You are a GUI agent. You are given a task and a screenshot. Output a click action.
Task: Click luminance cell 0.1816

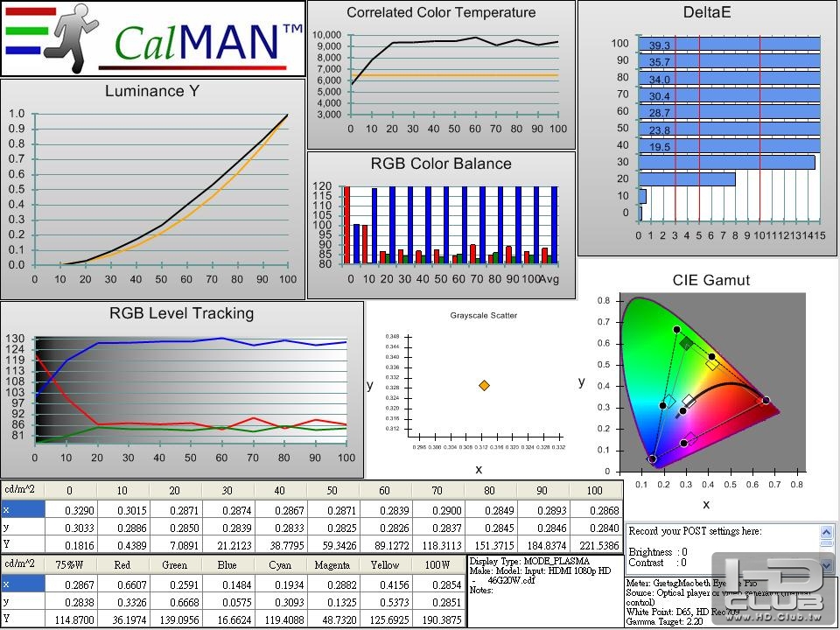click(x=71, y=545)
